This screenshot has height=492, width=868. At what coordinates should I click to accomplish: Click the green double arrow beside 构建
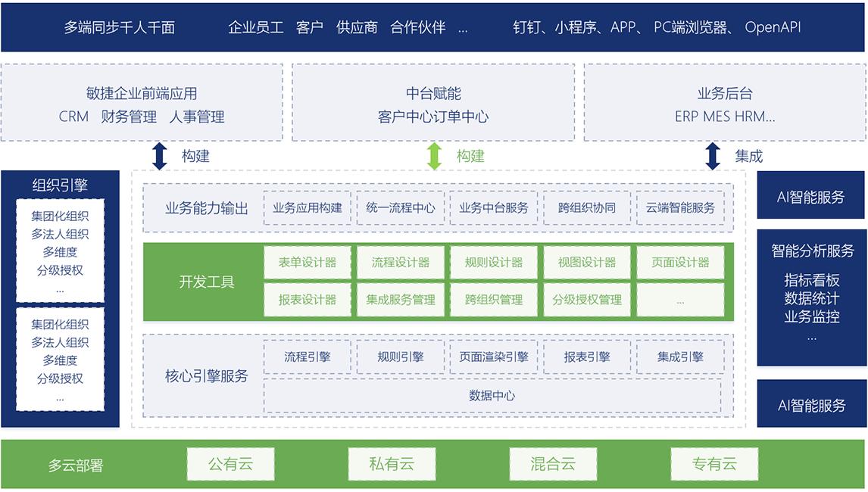click(x=434, y=156)
